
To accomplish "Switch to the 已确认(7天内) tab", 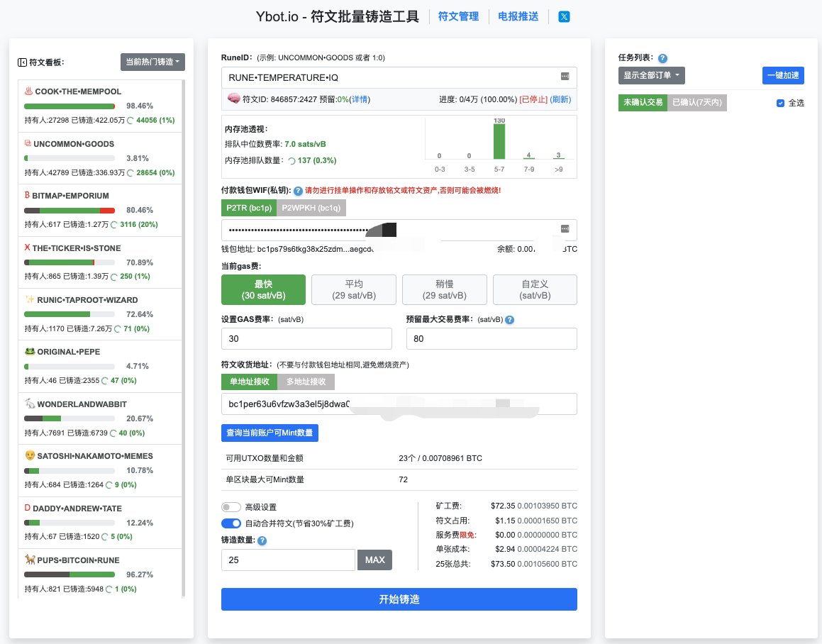I will click(696, 103).
